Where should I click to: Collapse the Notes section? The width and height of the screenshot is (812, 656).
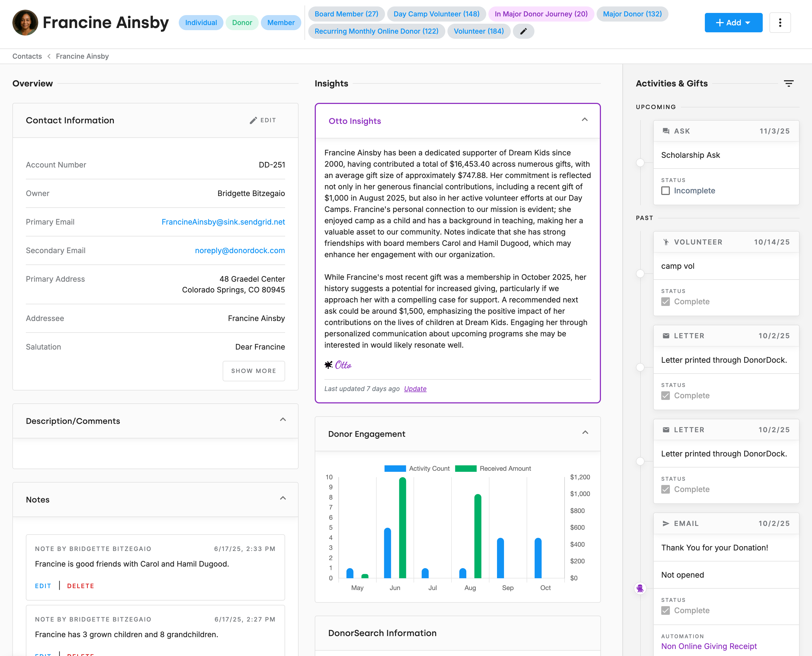(283, 498)
